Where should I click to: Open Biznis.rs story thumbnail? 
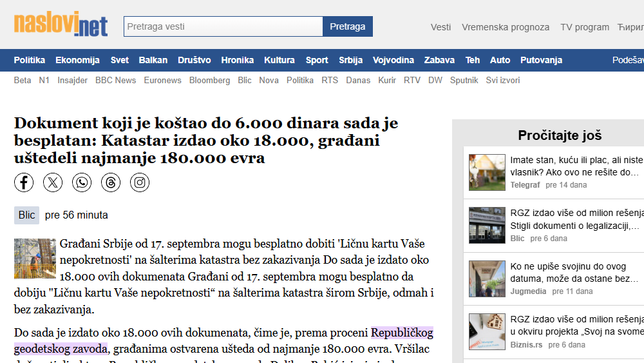pos(487,332)
